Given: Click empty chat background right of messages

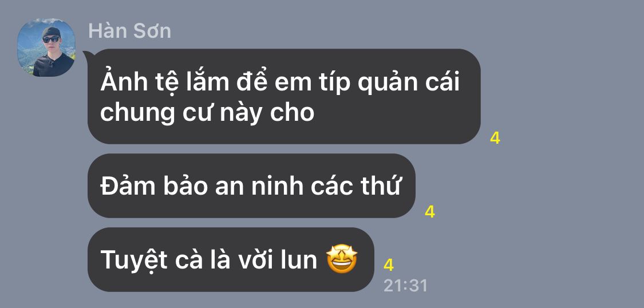Looking at the screenshot, I should 567,185.
